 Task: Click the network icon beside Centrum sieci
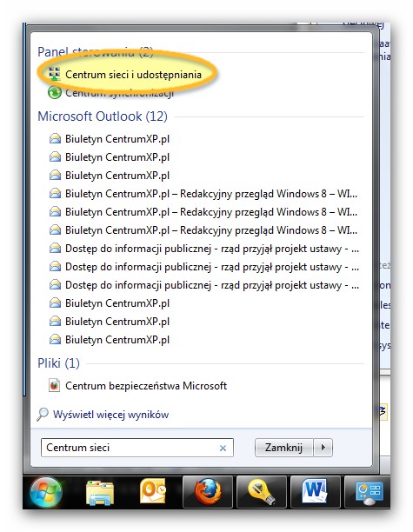54,74
